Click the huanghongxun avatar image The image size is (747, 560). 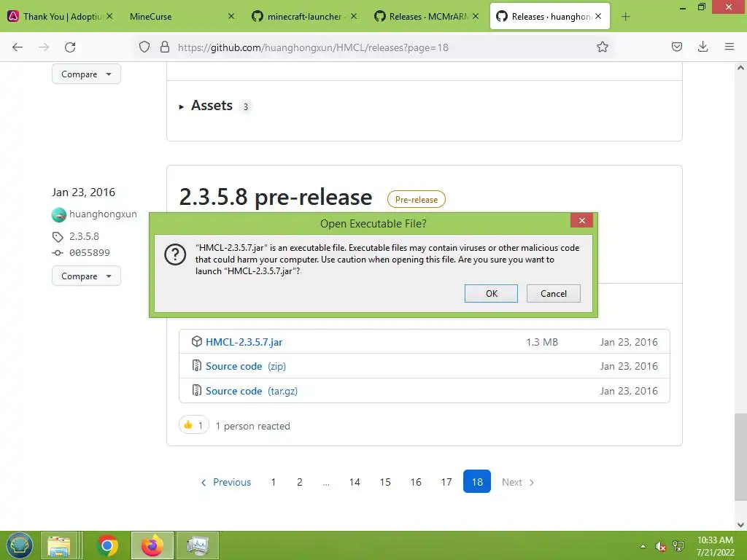[58, 215]
